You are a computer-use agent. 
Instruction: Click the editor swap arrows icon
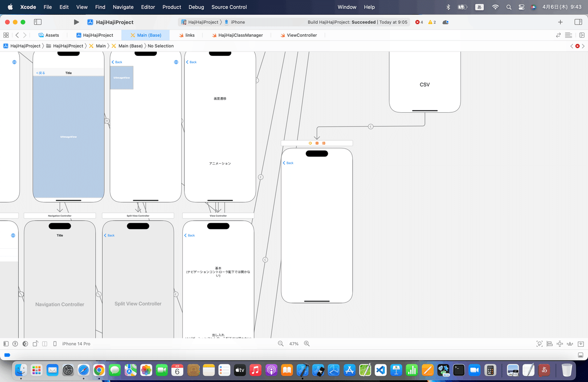(x=558, y=35)
